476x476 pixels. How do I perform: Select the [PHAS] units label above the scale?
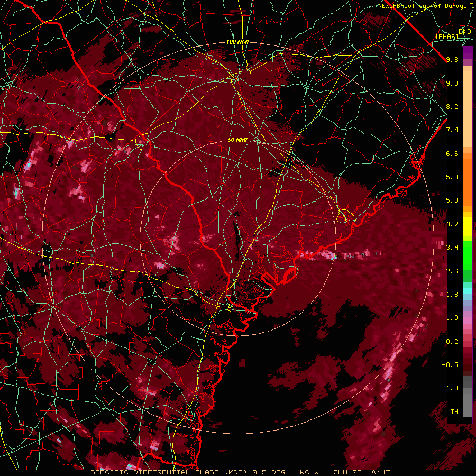tap(447, 36)
